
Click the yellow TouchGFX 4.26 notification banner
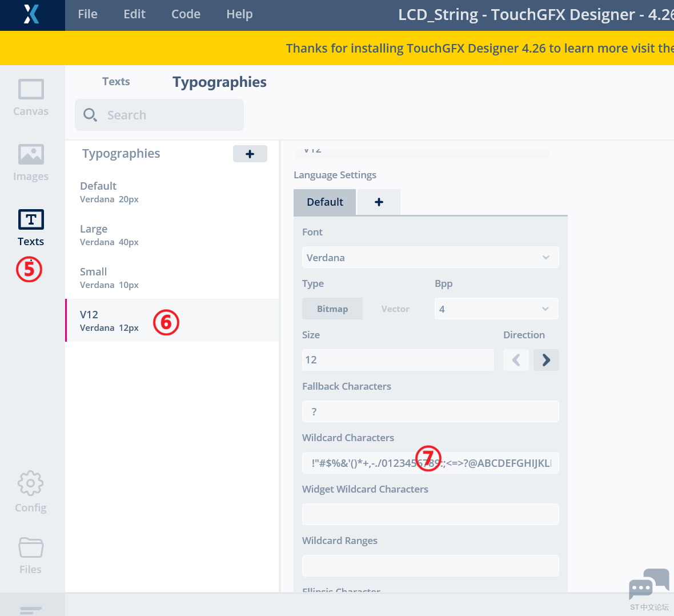337,48
